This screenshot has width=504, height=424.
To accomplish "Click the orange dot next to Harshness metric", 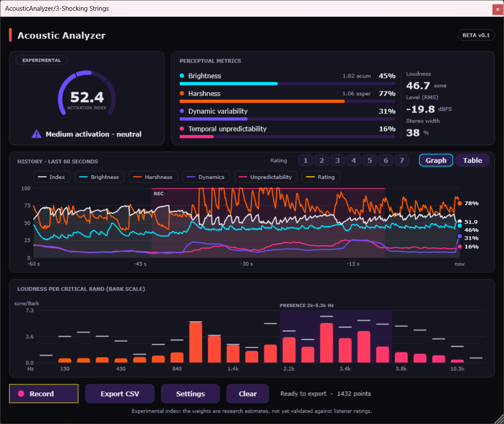I will (x=182, y=93).
